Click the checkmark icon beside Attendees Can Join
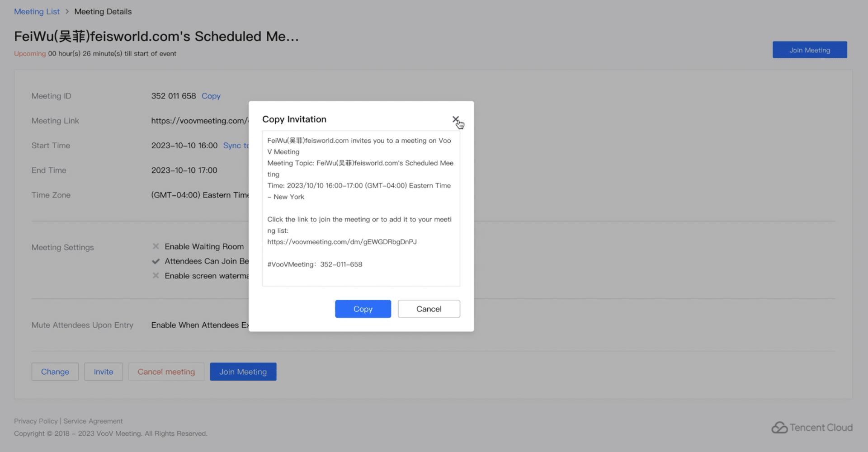 click(x=156, y=261)
